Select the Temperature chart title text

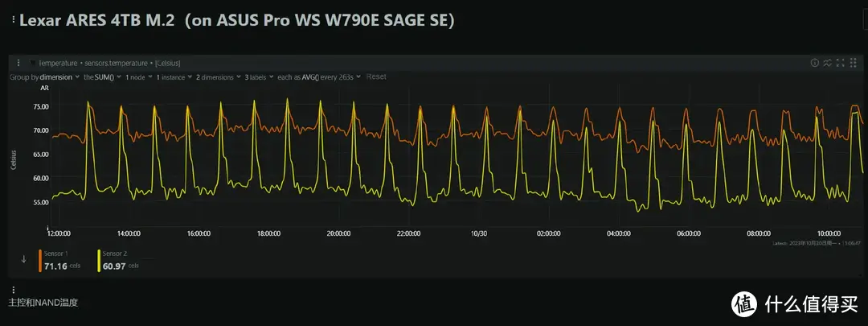coord(58,64)
